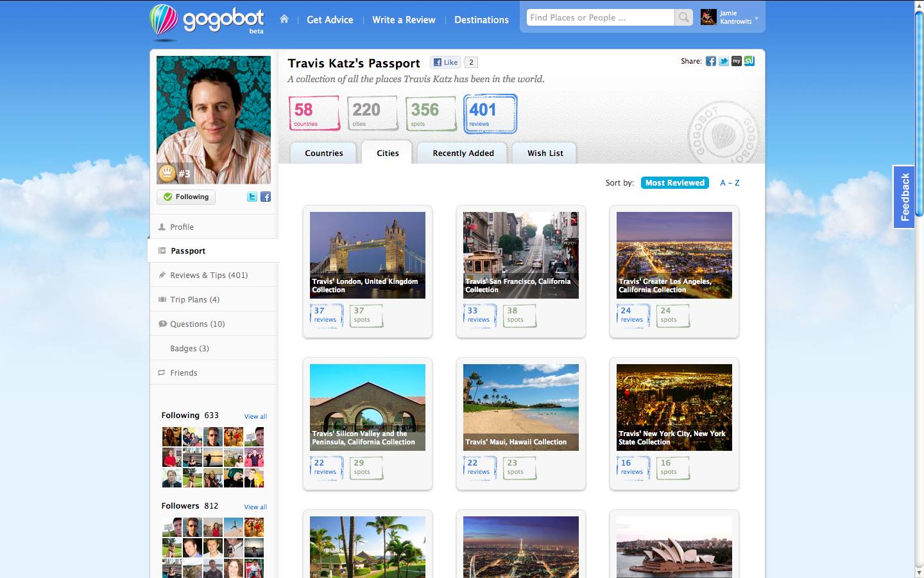Click the search magnifier button
Viewport: 924px width, 578px height.
(x=684, y=18)
